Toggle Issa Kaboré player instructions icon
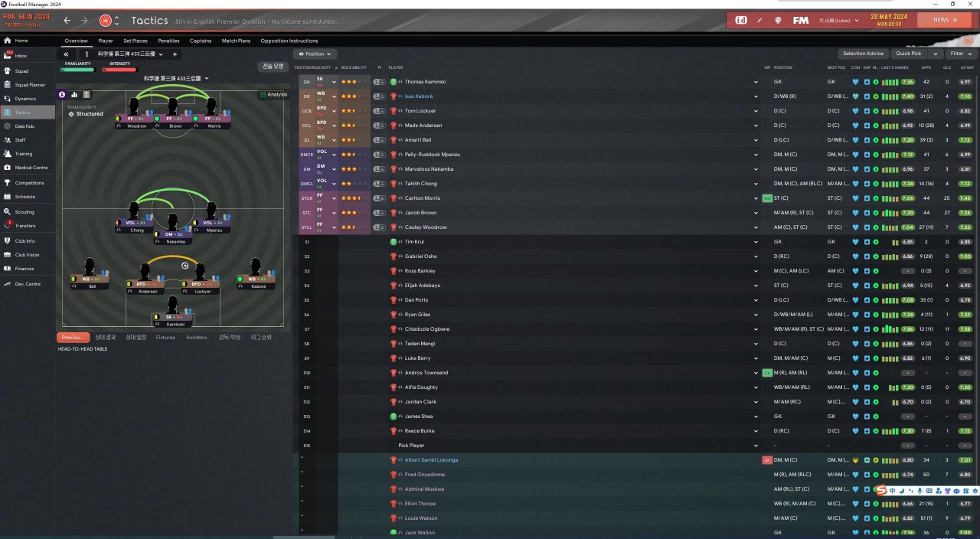This screenshot has width=980, height=539. coord(379,96)
